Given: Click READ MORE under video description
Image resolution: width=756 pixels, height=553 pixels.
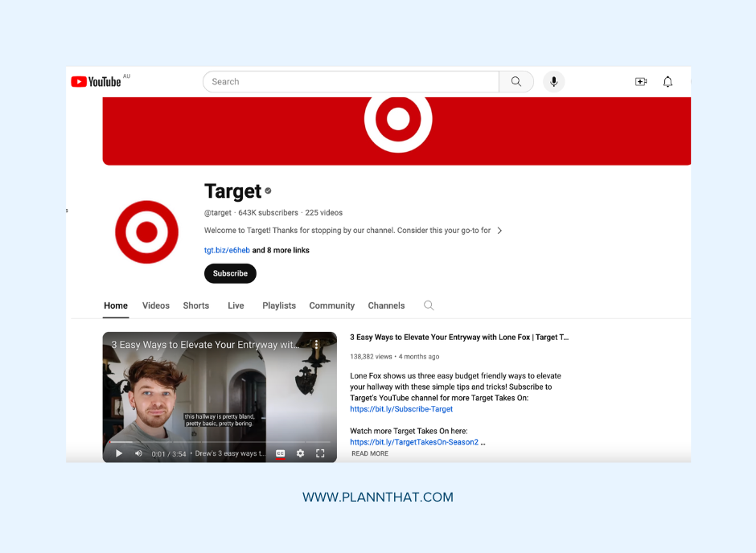Looking at the screenshot, I should coord(370,453).
